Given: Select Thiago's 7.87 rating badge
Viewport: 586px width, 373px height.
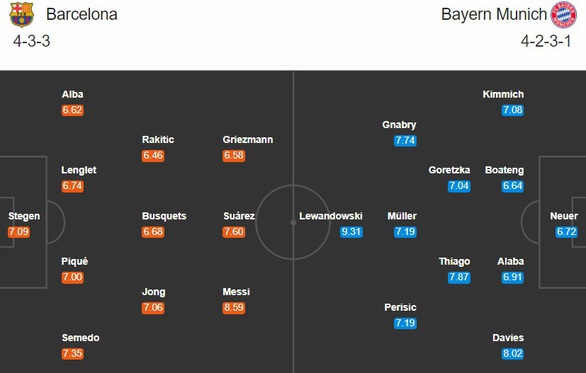Looking at the screenshot, I should 459,277.
